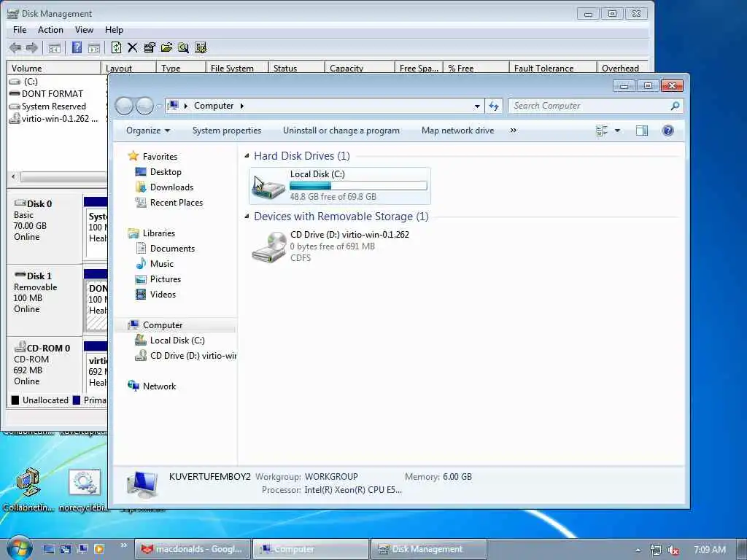Click Uninstall or change a program

(341, 131)
